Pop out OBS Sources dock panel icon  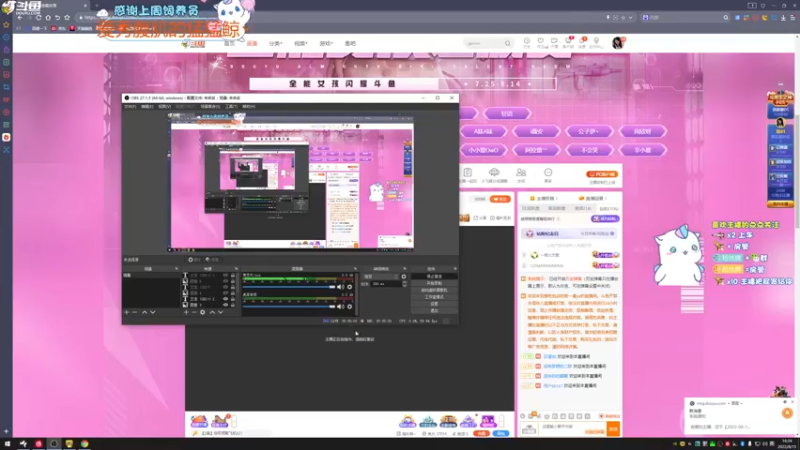[x=236, y=269]
